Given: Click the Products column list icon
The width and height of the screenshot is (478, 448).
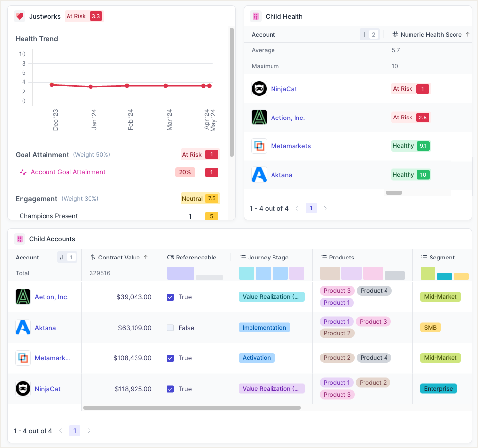Looking at the screenshot, I should (324, 257).
